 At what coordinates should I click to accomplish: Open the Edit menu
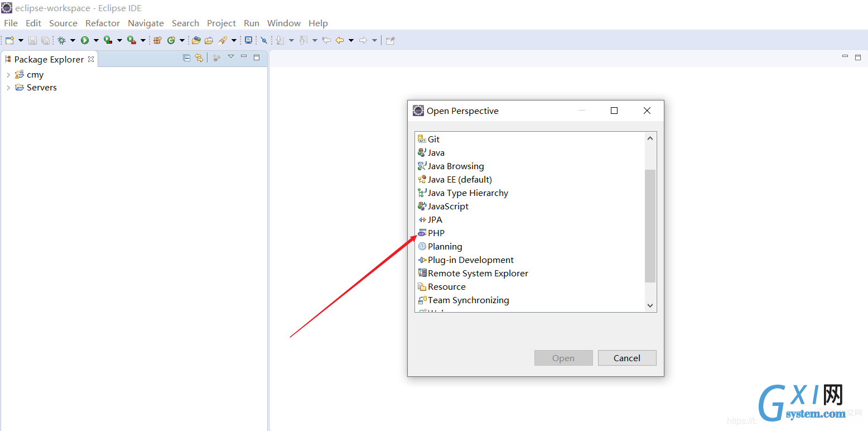point(33,23)
